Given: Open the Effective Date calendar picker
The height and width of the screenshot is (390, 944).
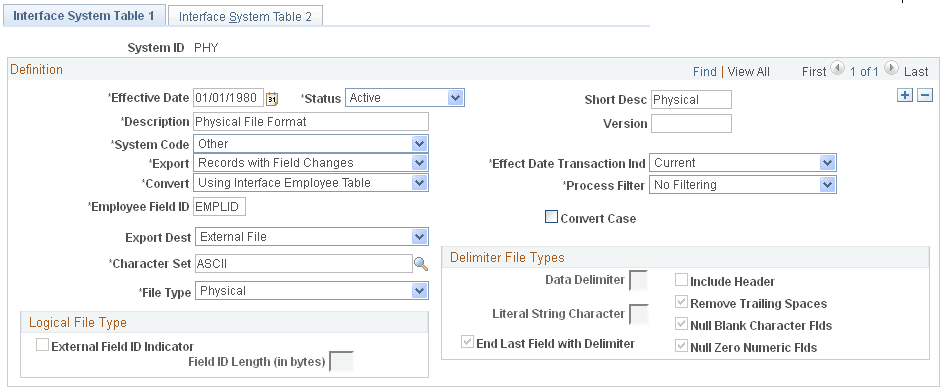Looking at the screenshot, I should tap(272, 98).
